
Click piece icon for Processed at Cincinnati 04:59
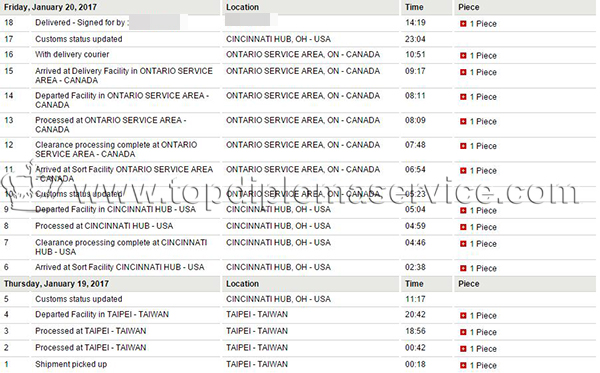pyautogui.click(x=463, y=227)
